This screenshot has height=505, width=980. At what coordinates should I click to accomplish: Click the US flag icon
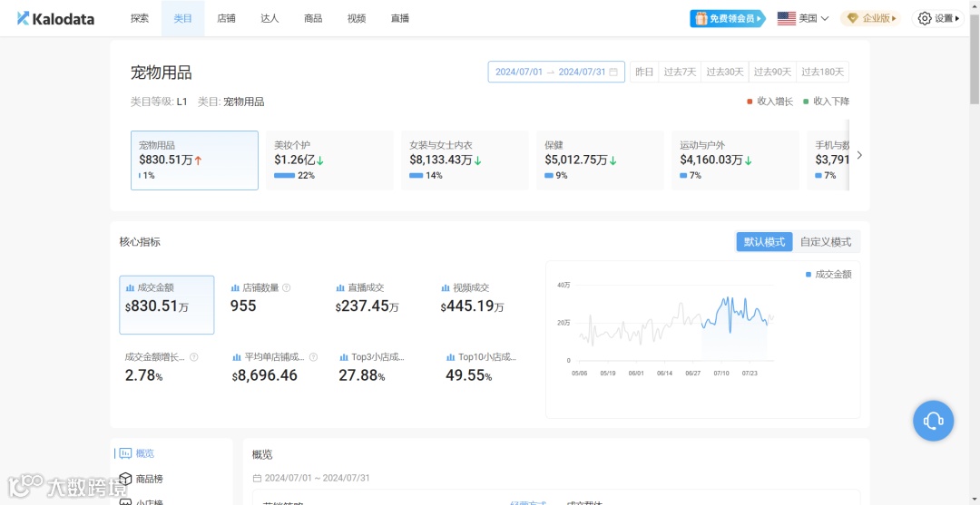pos(786,19)
